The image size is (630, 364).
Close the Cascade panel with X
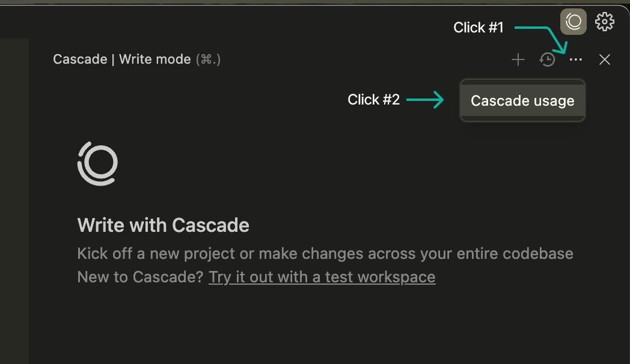click(x=604, y=60)
